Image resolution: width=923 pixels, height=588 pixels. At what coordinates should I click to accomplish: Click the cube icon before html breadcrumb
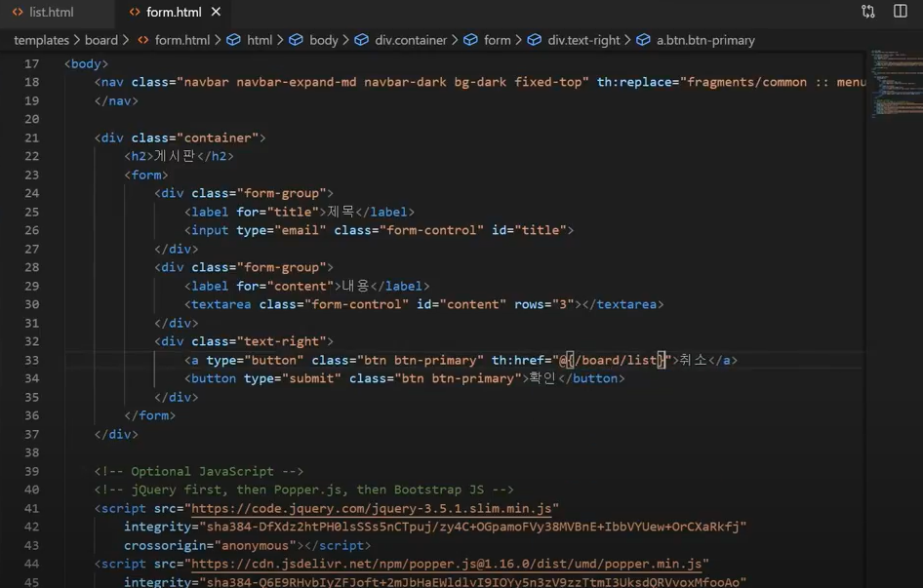pyautogui.click(x=234, y=39)
